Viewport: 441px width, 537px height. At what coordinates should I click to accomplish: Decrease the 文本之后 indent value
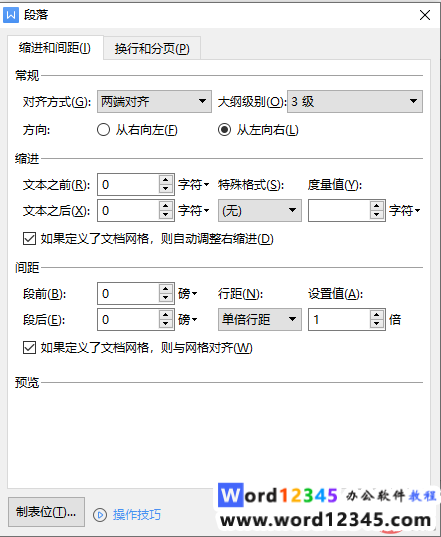tap(166, 215)
